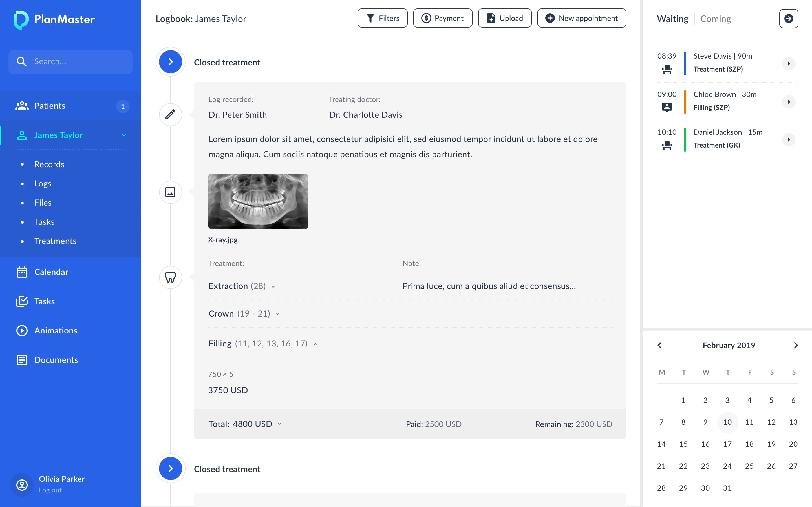
Task: Click the circled arrow icon beside Coming
Action: 789,18
